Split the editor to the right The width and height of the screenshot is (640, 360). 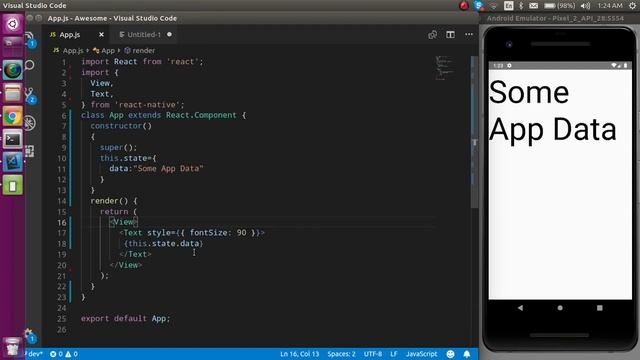pos(450,35)
